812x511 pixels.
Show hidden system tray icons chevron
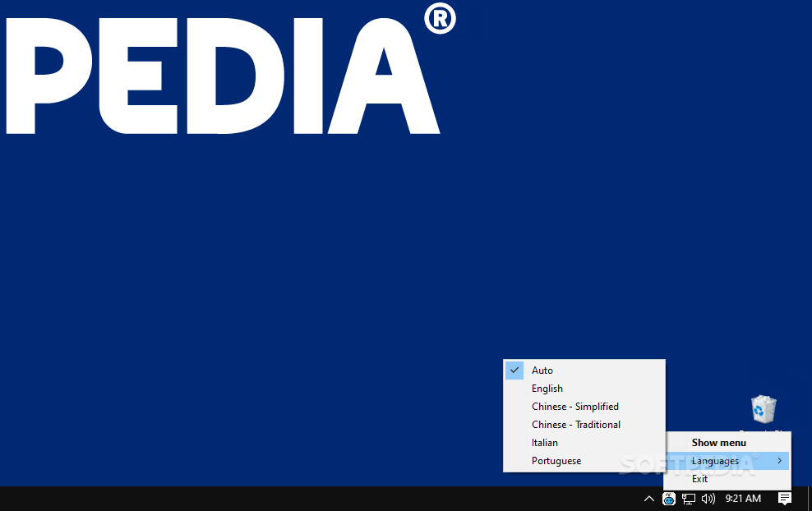649,499
